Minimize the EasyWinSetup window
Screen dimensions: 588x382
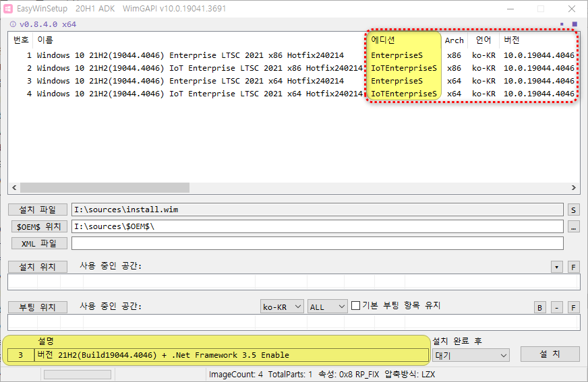(x=510, y=9)
